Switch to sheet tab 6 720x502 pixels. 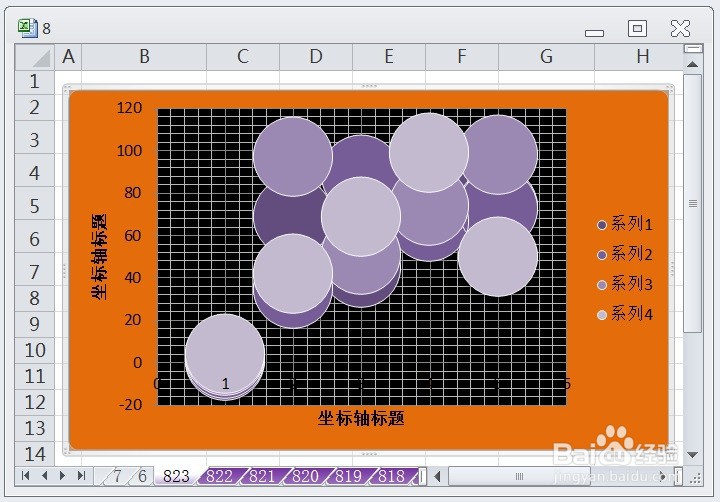click(142, 476)
